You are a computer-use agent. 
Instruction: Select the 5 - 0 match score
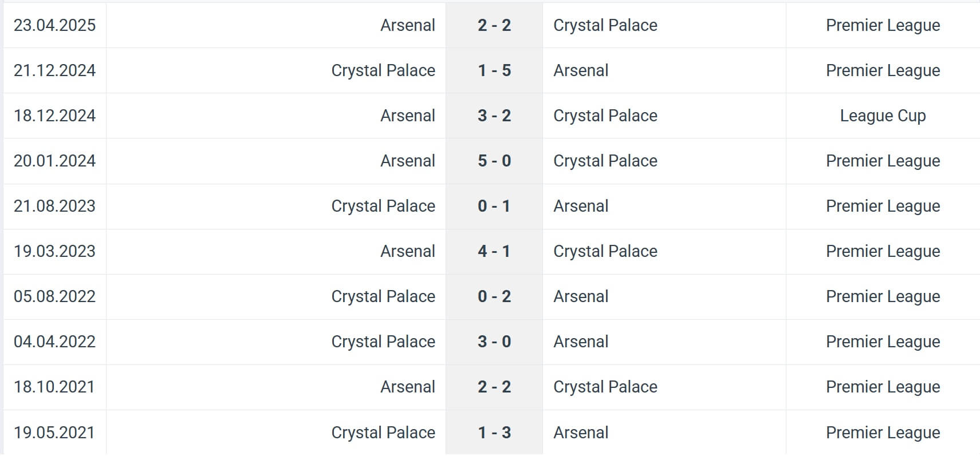[x=494, y=161]
